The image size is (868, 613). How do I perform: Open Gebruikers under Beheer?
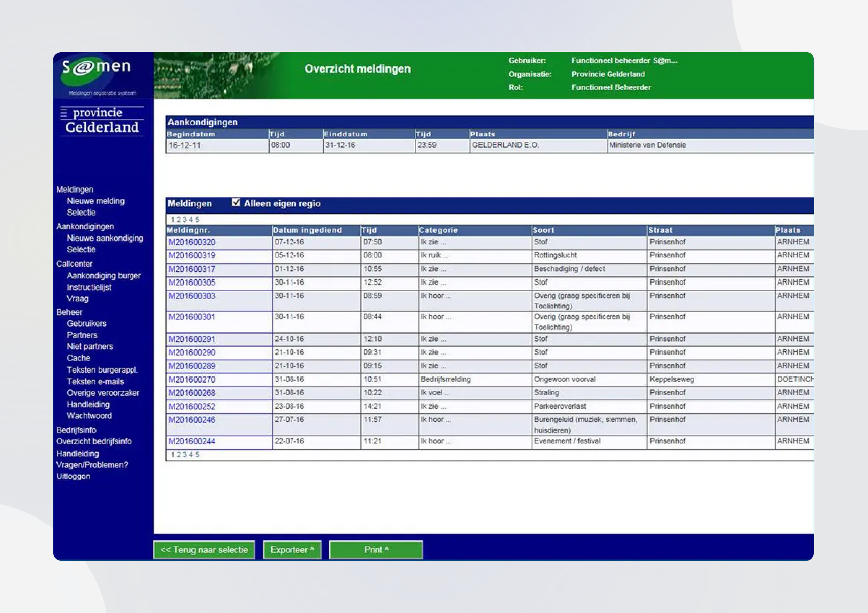point(86,324)
